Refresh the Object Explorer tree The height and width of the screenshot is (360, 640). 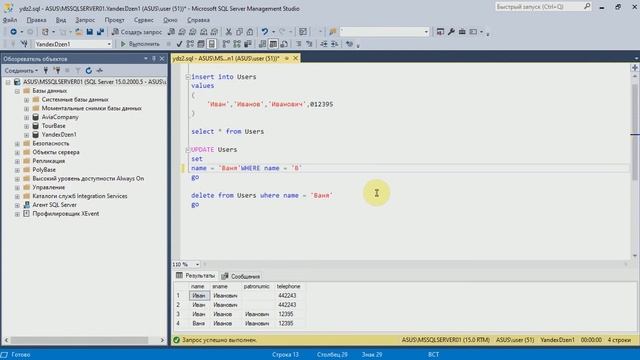[x=89, y=71]
